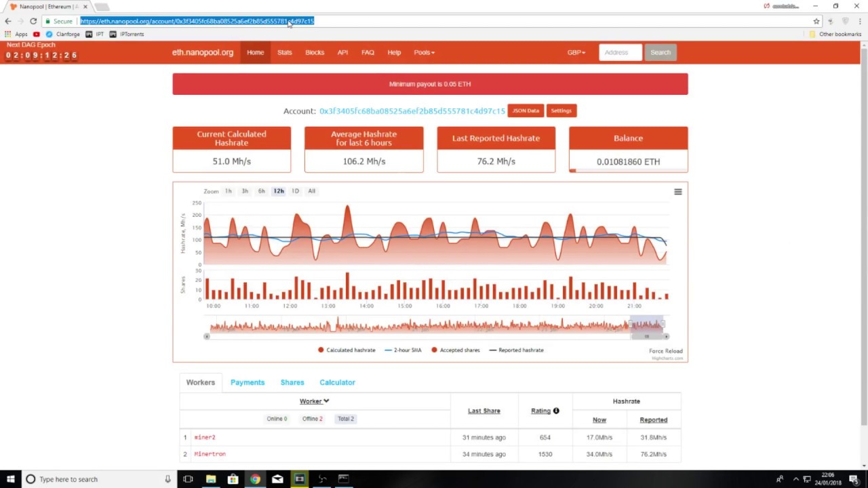Sort by the Rating column header

coord(540,411)
